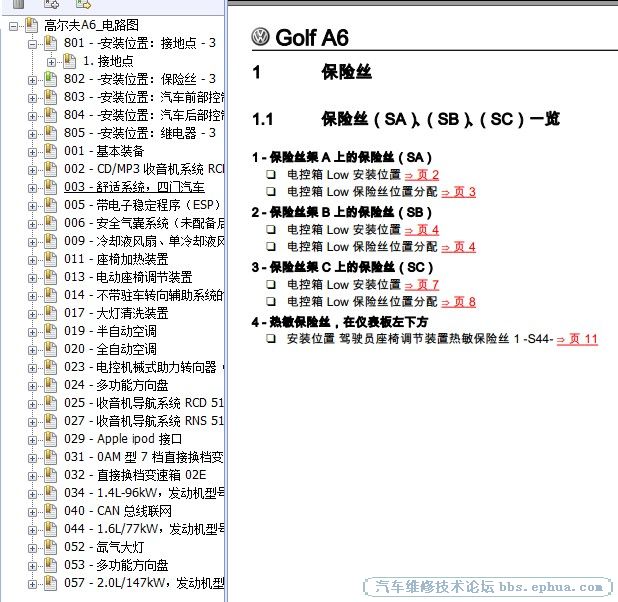Screen dimensions: 618x602
Task: Click the book icon beside 005 ESP entry
Action: click(50, 205)
